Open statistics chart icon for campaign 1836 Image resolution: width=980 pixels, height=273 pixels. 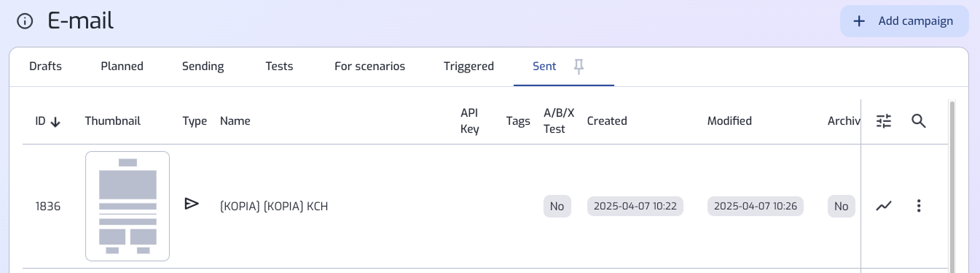pos(884,206)
